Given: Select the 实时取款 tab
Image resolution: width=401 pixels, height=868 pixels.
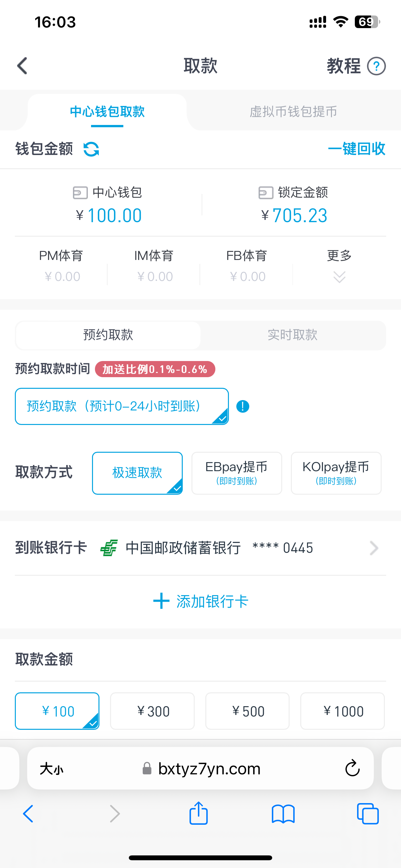Looking at the screenshot, I should coord(293,335).
